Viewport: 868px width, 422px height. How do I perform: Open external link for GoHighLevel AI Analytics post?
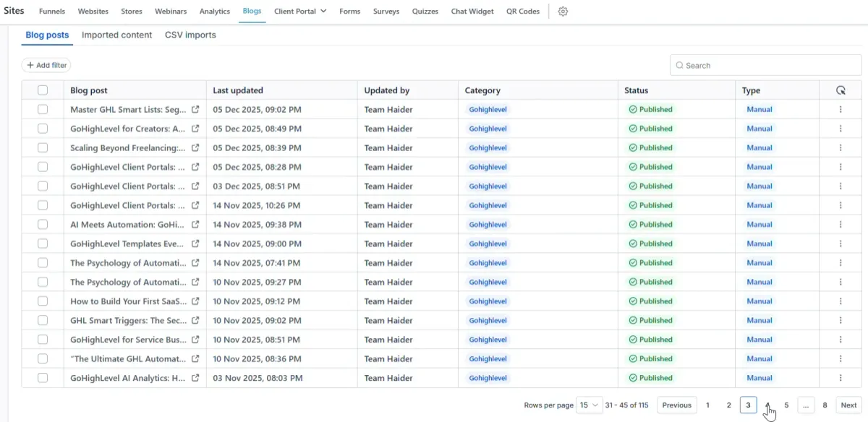195,378
